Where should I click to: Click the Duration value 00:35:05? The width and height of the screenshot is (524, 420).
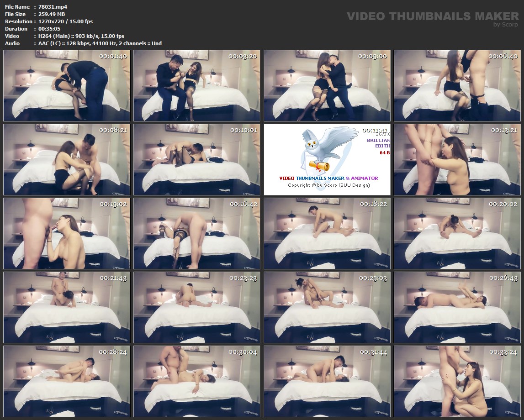coord(49,29)
